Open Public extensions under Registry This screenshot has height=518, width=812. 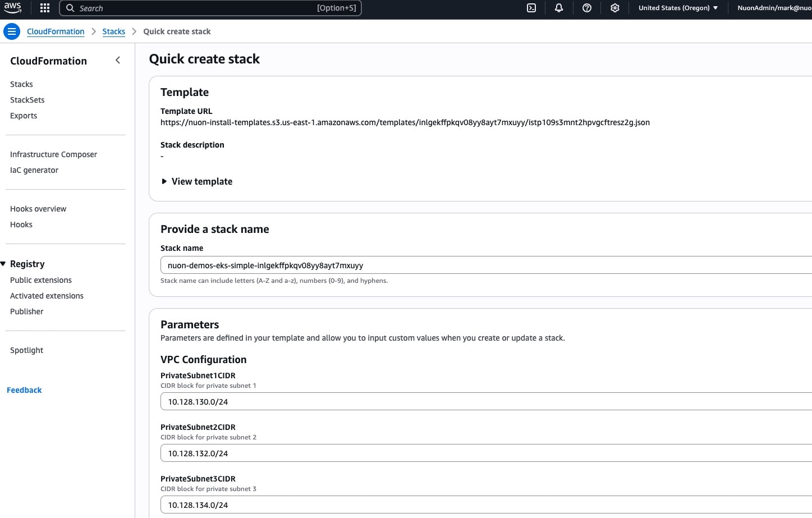pos(41,280)
